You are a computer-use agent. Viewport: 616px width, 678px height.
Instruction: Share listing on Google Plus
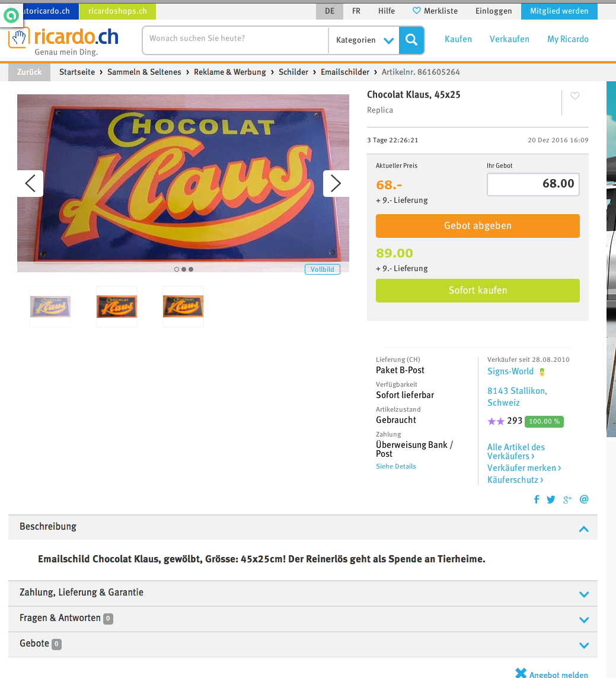567,499
